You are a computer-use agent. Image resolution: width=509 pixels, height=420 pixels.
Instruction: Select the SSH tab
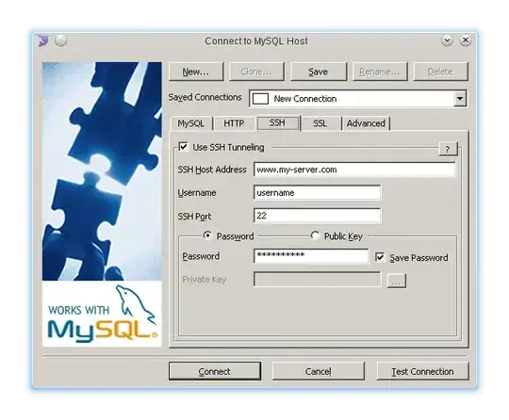(277, 123)
